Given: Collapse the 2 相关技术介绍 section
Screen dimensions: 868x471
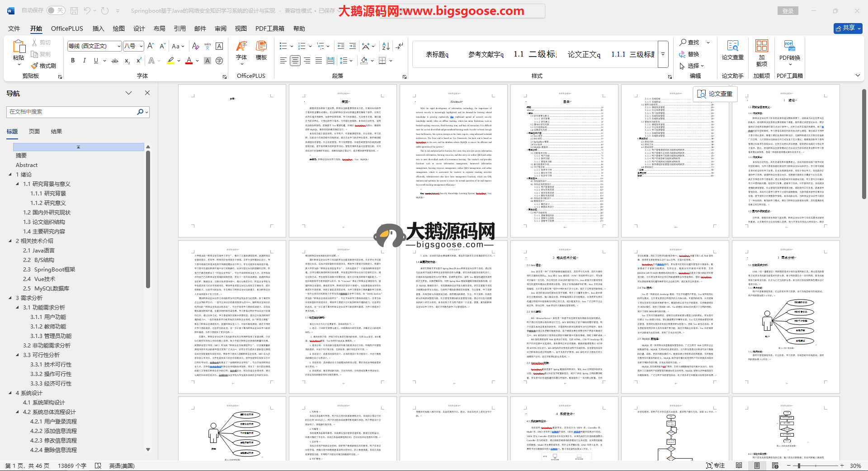Looking at the screenshot, I should point(10,241).
